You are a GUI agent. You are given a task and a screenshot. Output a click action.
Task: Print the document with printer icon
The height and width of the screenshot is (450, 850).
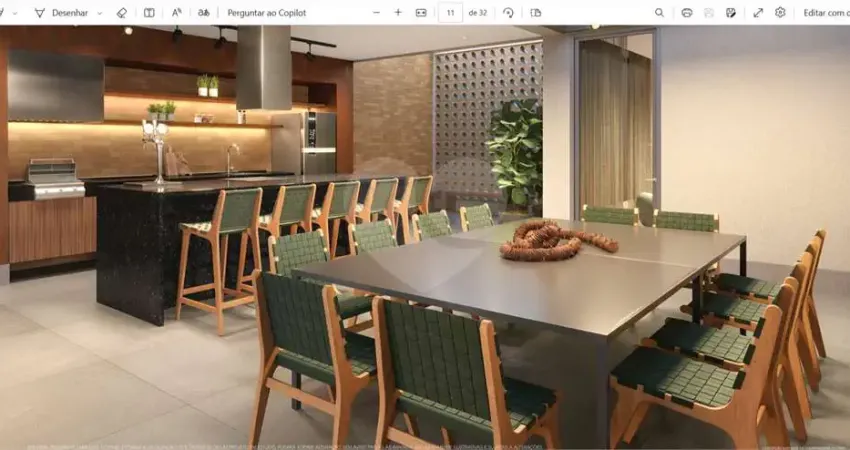(686, 13)
